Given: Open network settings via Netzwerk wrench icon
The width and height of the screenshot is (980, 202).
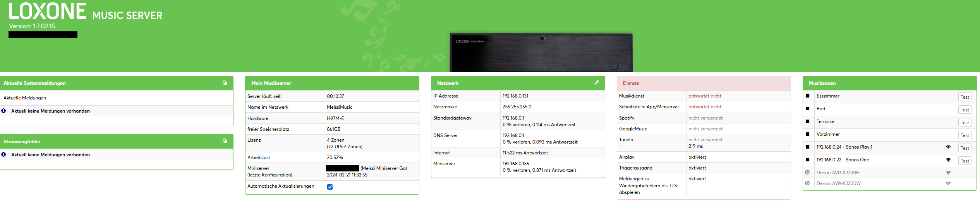Looking at the screenshot, I should pyautogui.click(x=597, y=82).
